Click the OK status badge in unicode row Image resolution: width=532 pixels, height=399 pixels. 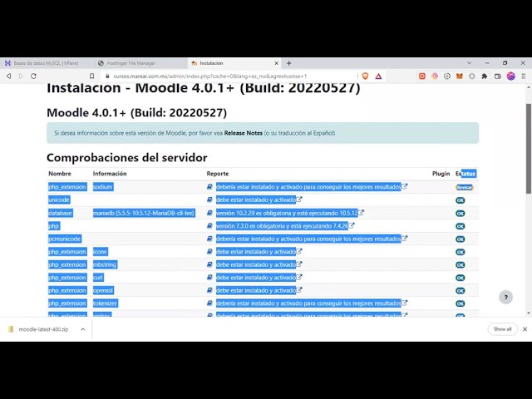click(x=460, y=200)
